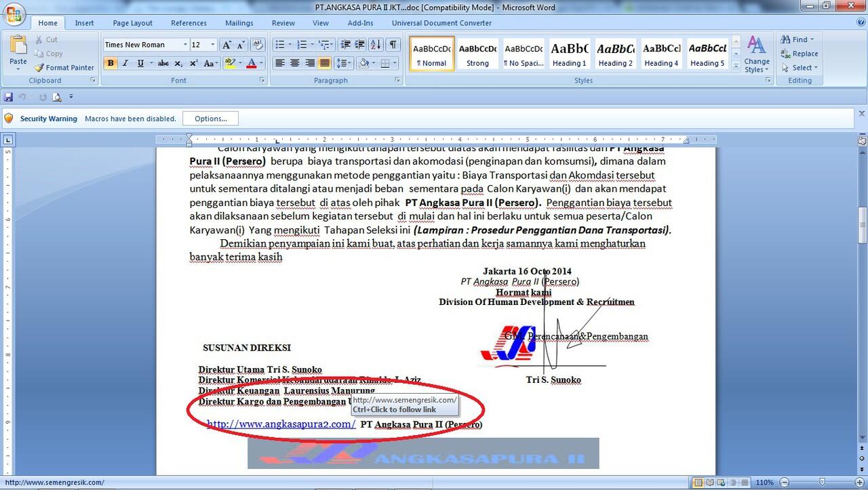Set alignment to Align Right

coord(310,63)
